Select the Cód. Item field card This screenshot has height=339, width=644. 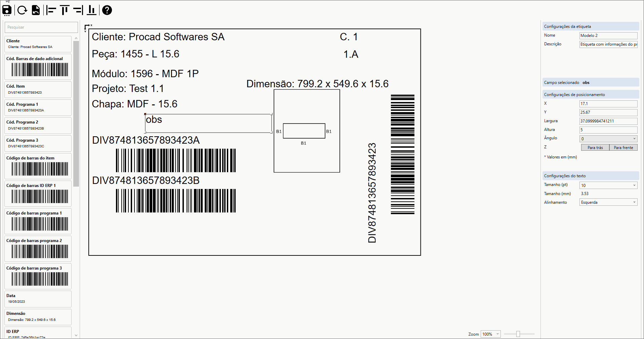point(38,90)
